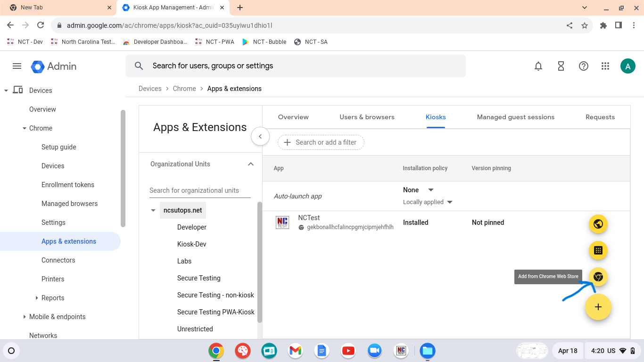The image size is (644, 362).
Task: Collapse the Organizational Units section
Action: pyautogui.click(x=251, y=164)
